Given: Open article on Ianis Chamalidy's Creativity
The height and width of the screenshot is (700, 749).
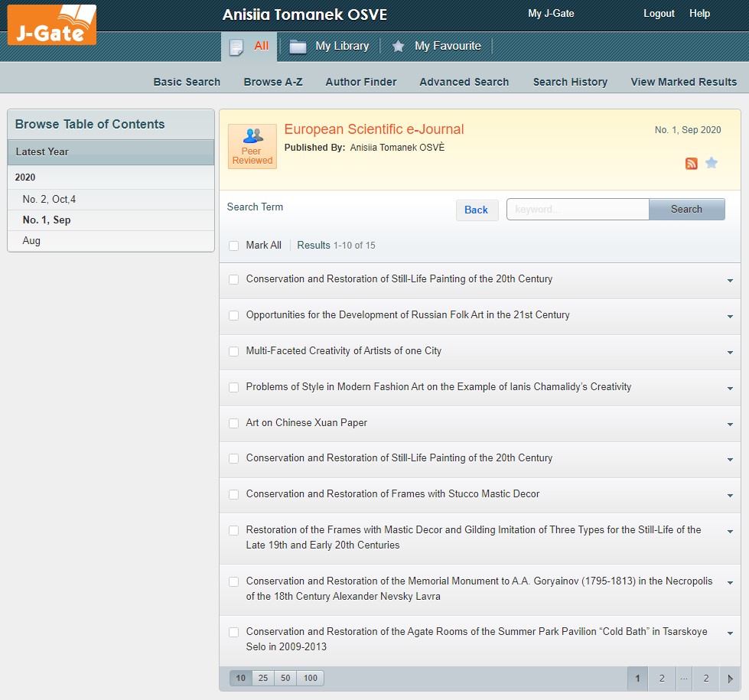Looking at the screenshot, I should coord(438,386).
